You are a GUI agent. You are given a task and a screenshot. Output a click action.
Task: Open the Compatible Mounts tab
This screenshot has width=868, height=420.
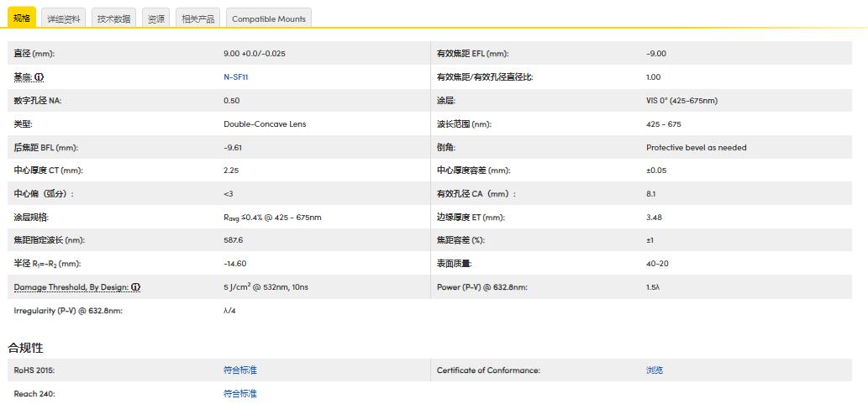click(269, 18)
